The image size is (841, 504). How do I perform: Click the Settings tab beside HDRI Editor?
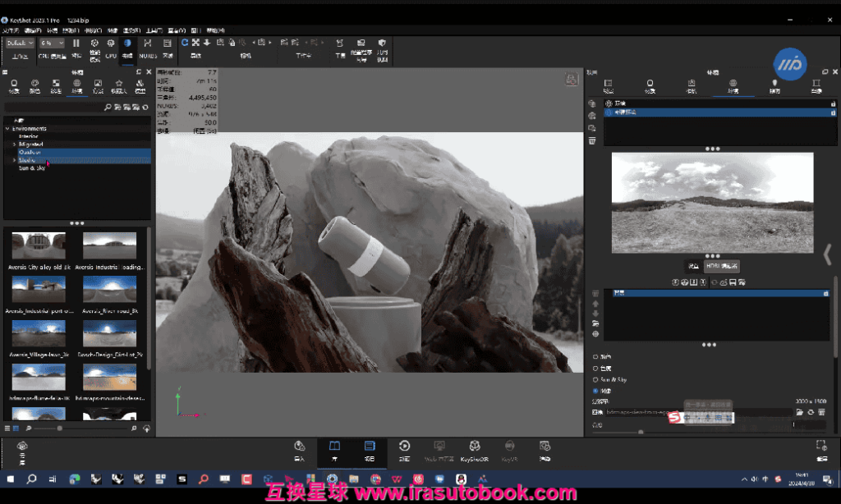point(693,266)
